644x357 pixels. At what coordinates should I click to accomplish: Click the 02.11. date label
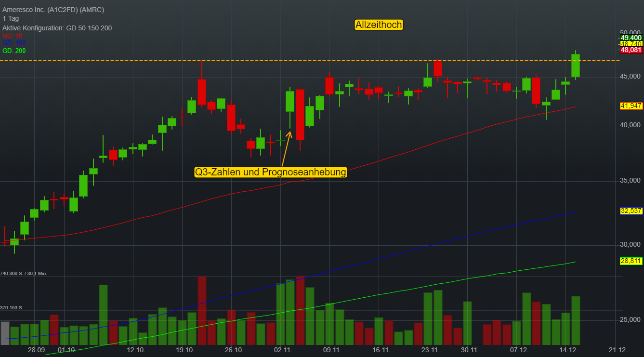click(x=283, y=350)
